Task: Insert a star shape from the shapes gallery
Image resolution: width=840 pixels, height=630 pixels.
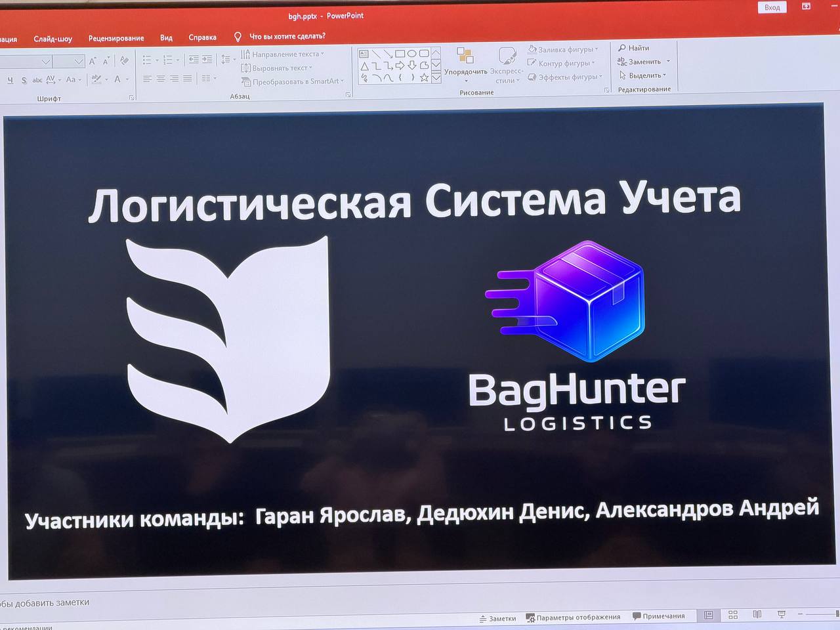Action: (x=423, y=78)
